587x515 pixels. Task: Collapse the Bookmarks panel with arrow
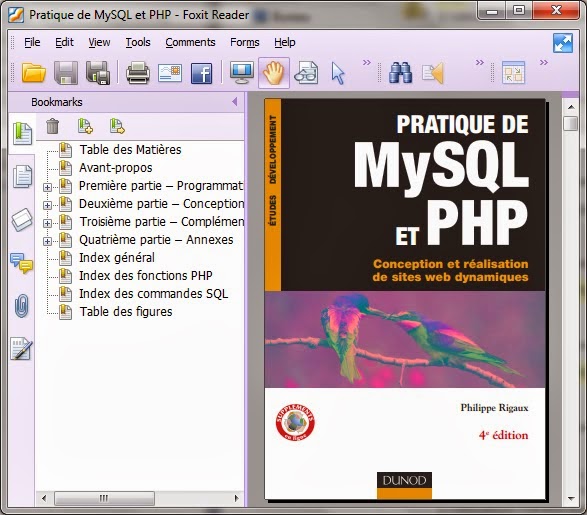pos(235,101)
